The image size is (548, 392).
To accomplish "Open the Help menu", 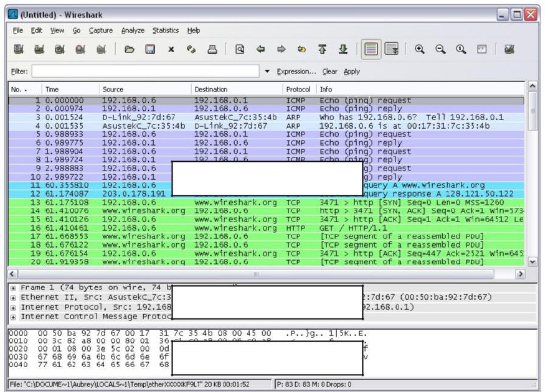I will [x=194, y=30].
